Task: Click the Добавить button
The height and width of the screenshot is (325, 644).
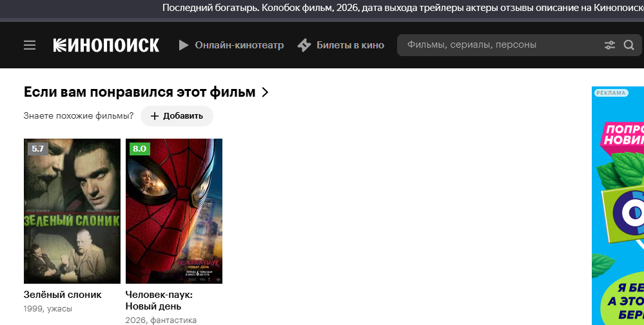Action: click(177, 116)
